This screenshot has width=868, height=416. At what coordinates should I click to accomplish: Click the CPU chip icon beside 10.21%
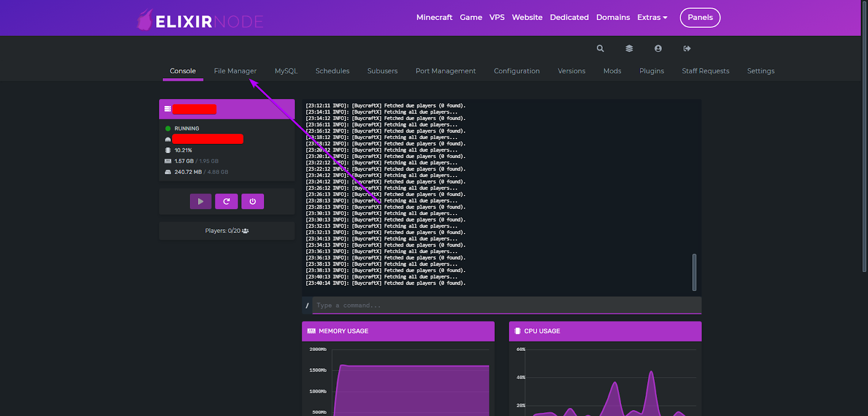tap(168, 150)
